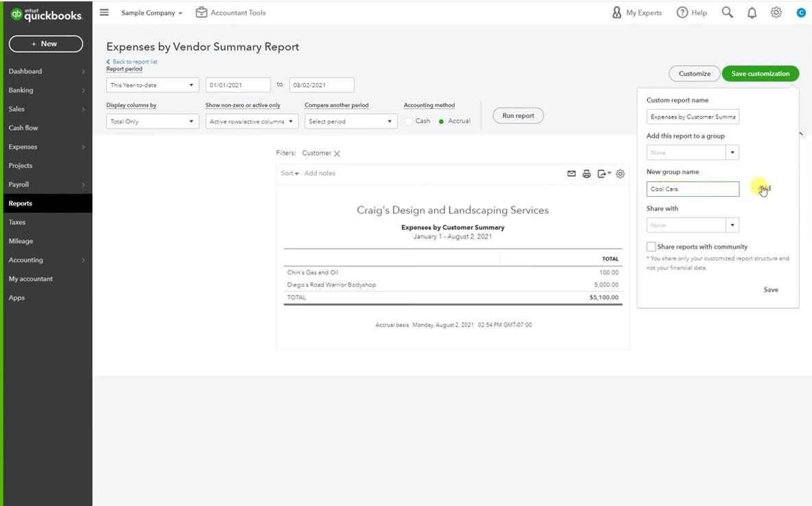The width and height of the screenshot is (812, 506).
Task: Click Craig's Design and Landscaping Services title
Action: click(x=453, y=210)
